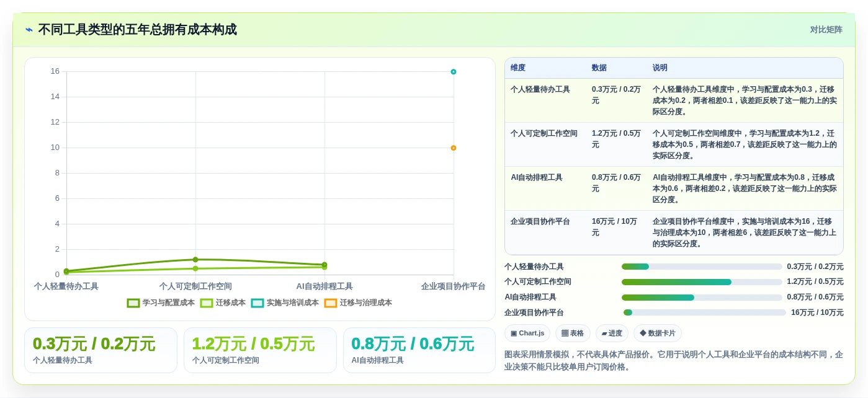868x398 pixels.
Task: Click the chart title 不同工具类型的五年总拥有成本构成
Action: (x=138, y=30)
